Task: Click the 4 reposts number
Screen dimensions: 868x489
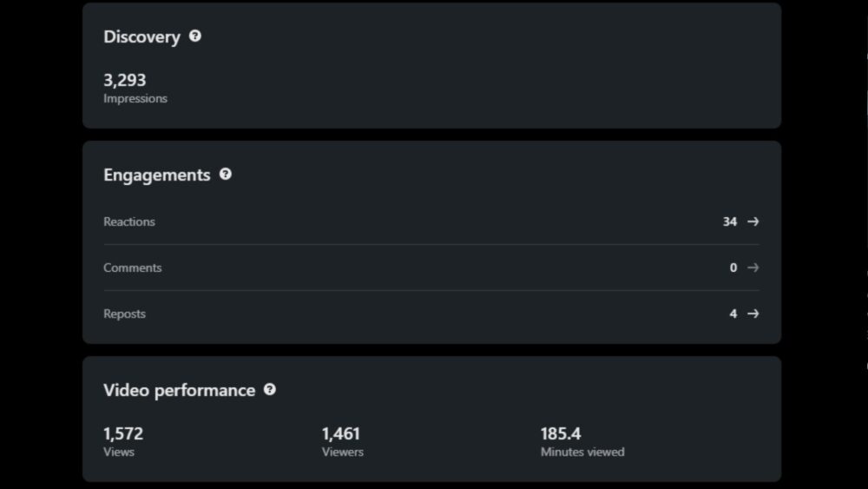Action: [733, 314]
